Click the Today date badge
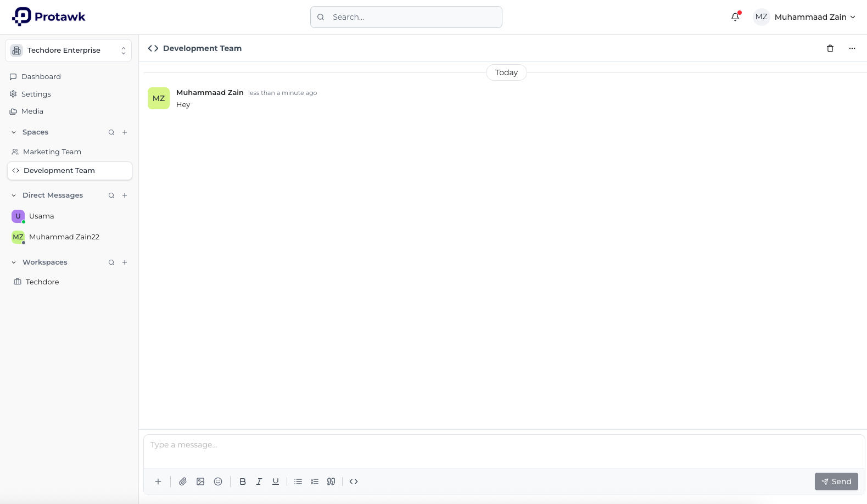 point(506,72)
